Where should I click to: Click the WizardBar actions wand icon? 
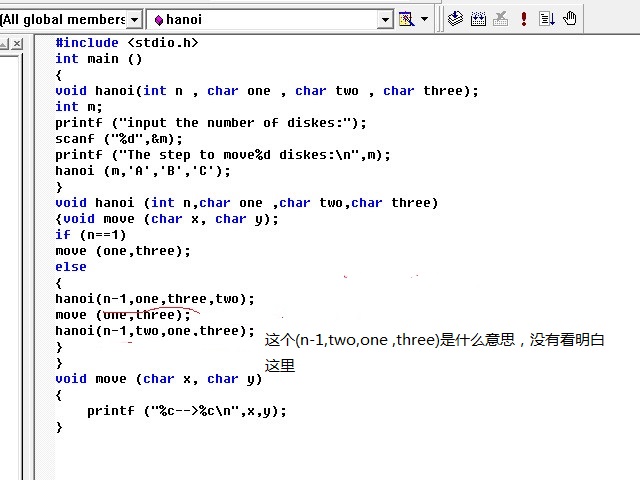(406, 19)
